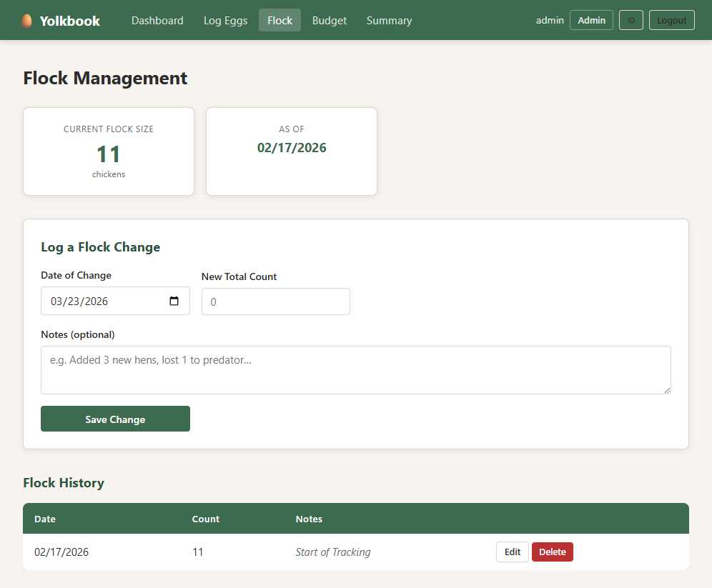Edit the 02/17/2026 flock history entry

click(x=512, y=552)
